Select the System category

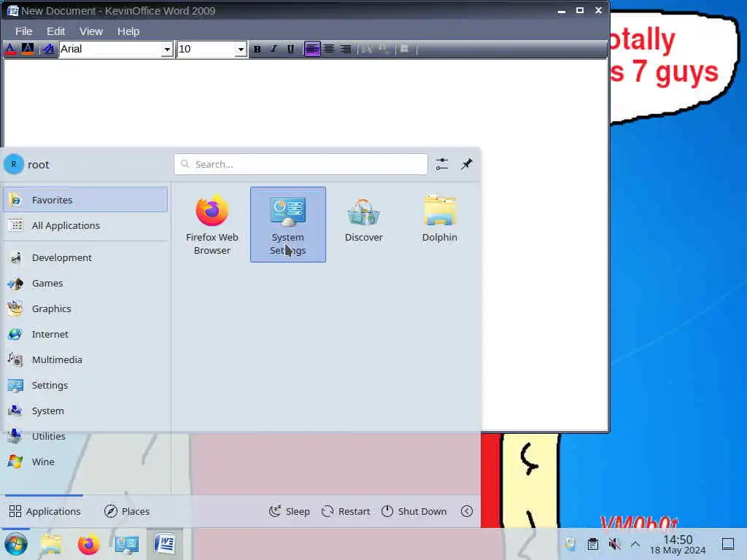pyautogui.click(x=86, y=411)
